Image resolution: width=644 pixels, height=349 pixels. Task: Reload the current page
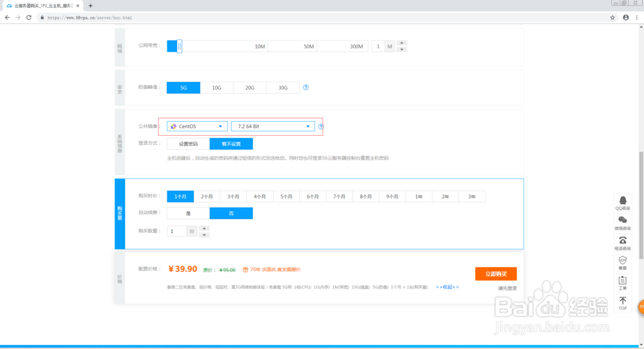[29, 17]
